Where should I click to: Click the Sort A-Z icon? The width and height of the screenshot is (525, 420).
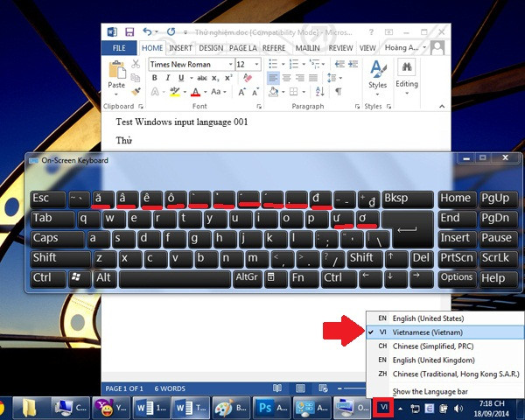[x=319, y=91]
